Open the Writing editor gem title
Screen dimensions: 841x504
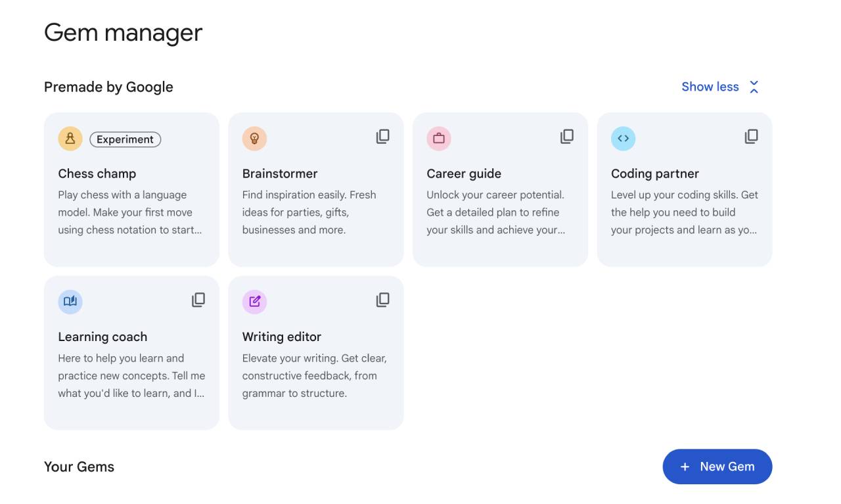(282, 337)
